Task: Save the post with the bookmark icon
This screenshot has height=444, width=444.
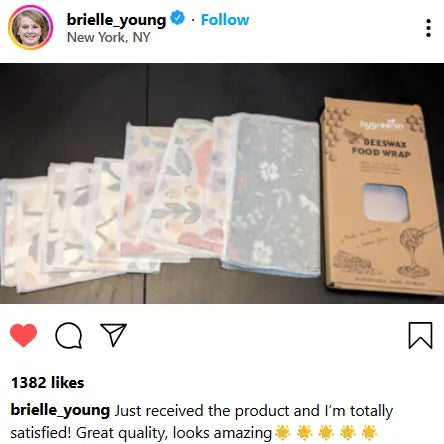Action: pos(420,335)
